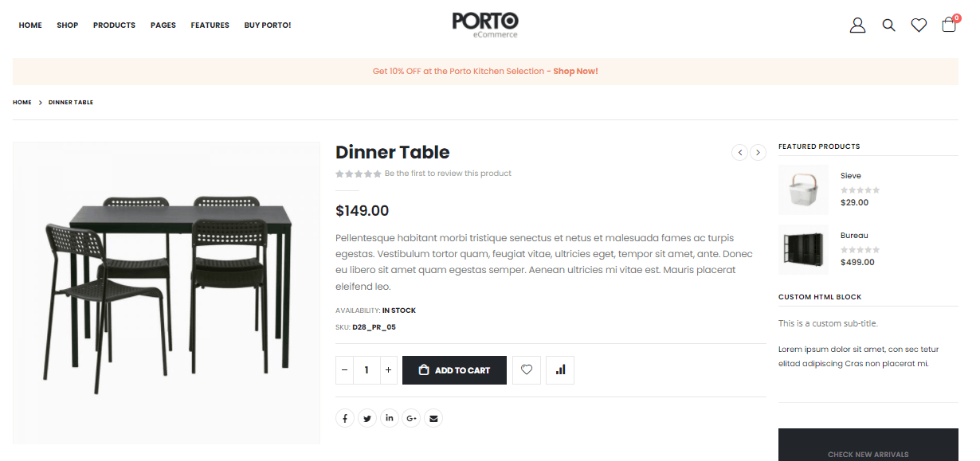The image size is (980, 461).
Task: Go to next product arrow
Action: [759, 152]
